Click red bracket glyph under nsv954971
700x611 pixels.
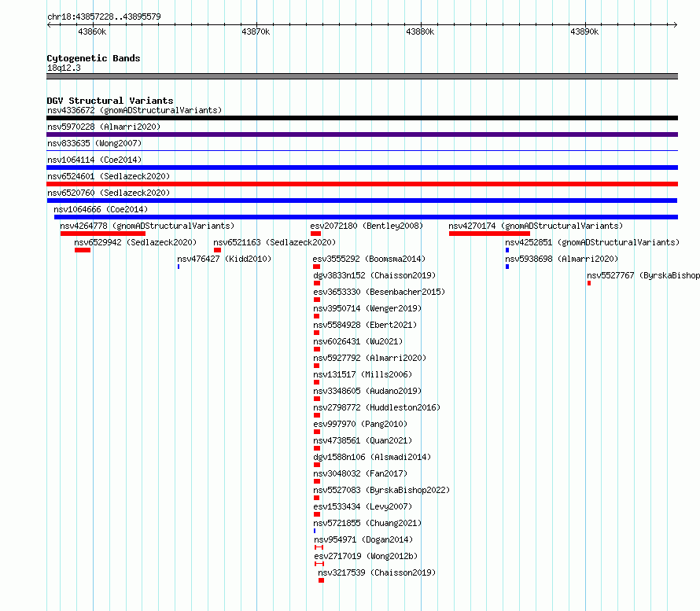[319, 547]
